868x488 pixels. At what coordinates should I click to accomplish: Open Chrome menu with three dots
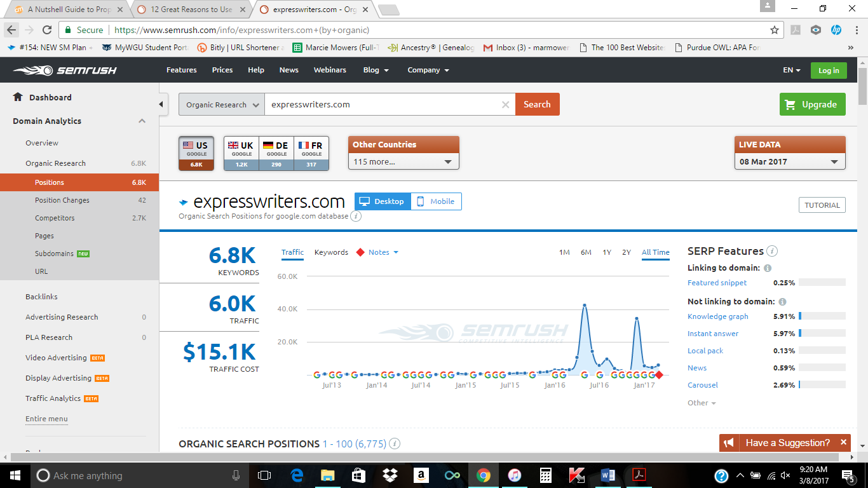(x=855, y=30)
